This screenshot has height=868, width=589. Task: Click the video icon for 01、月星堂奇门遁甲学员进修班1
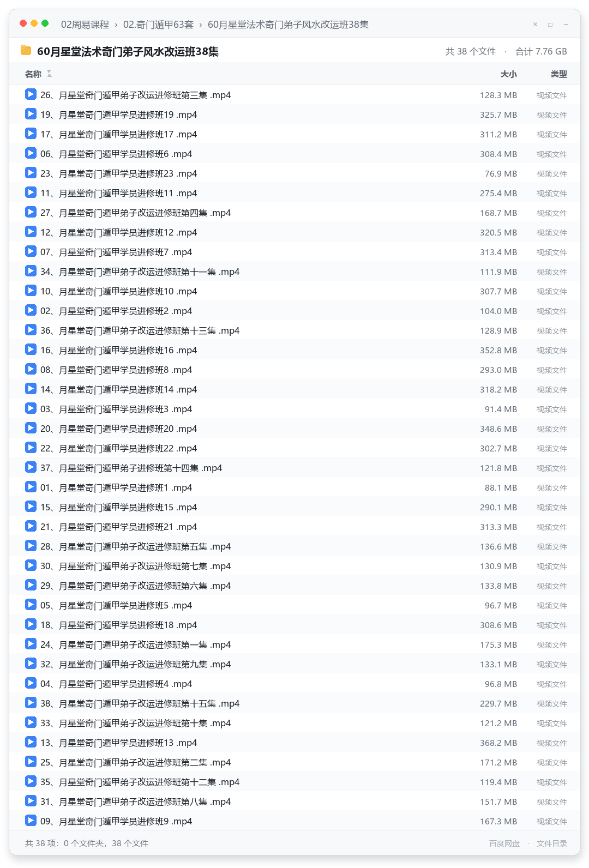click(x=31, y=487)
